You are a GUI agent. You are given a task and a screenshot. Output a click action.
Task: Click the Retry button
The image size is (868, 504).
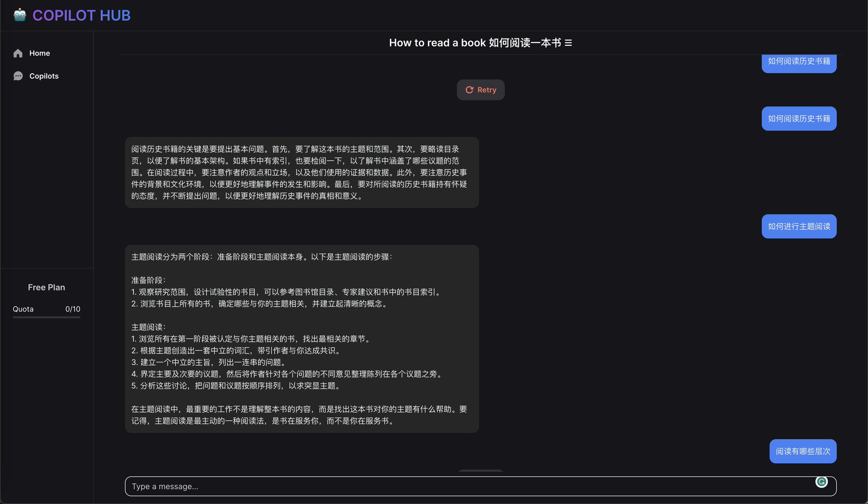pos(481,89)
